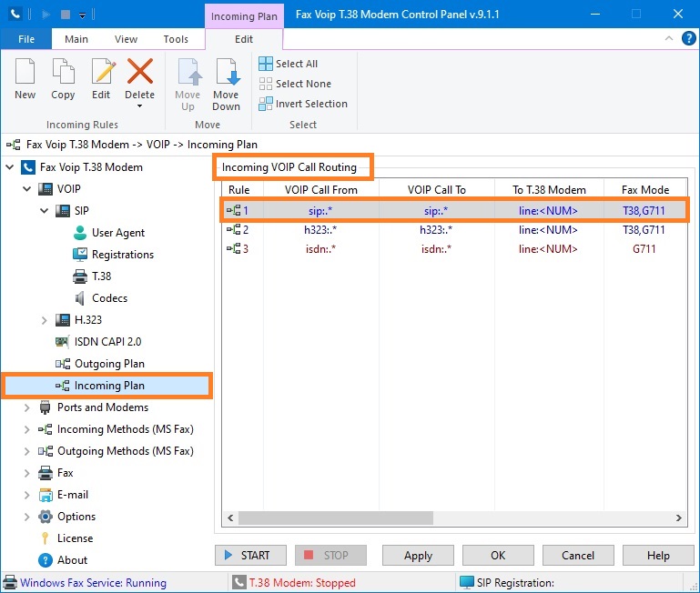Click the quick access play icon
The image size is (700, 593).
46,15
